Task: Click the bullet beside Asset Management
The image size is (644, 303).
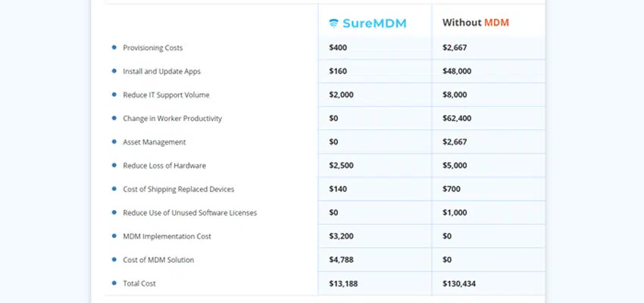Action: click(114, 142)
